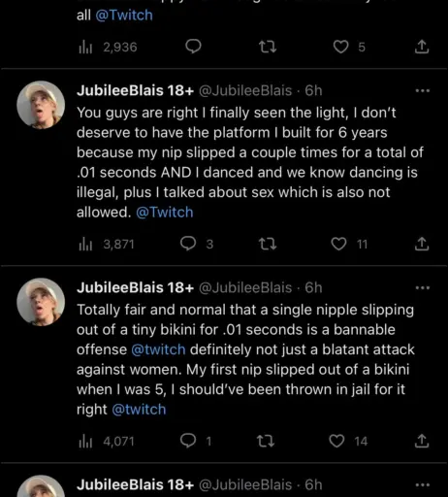Open more options on 'Totally fair' tweet

(x=423, y=287)
